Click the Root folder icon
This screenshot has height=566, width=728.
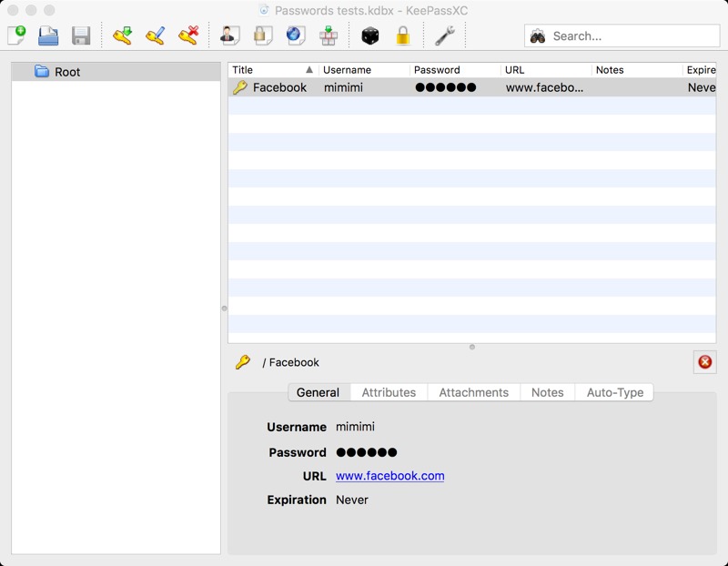tap(42, 72)
